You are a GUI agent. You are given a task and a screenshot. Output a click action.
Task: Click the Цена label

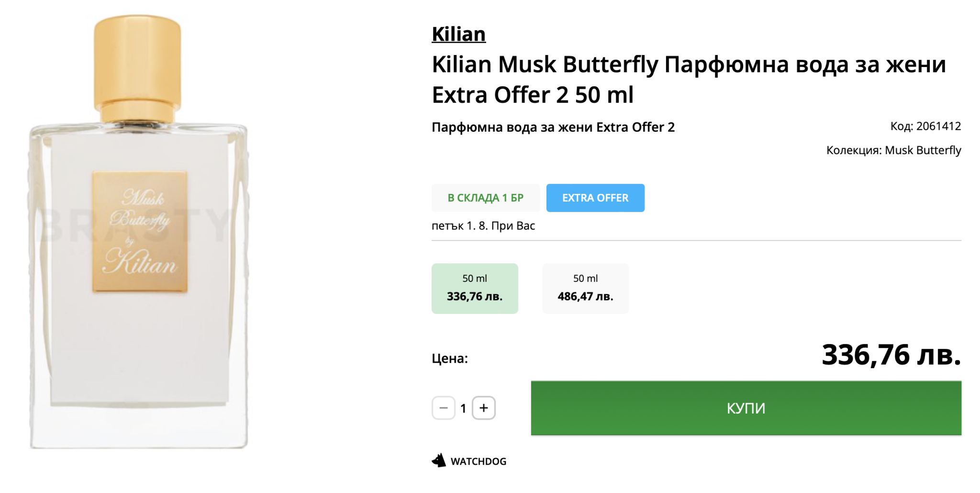point(450,359)
